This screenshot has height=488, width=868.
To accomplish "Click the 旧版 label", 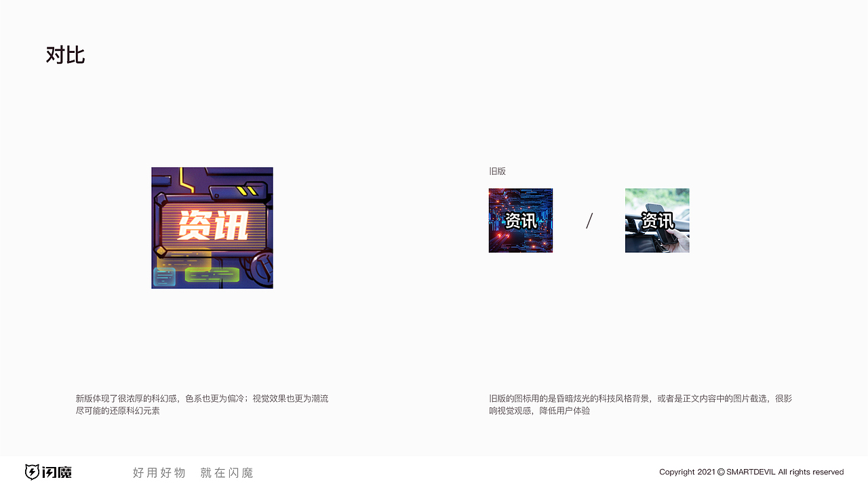I will coord(497,171).
